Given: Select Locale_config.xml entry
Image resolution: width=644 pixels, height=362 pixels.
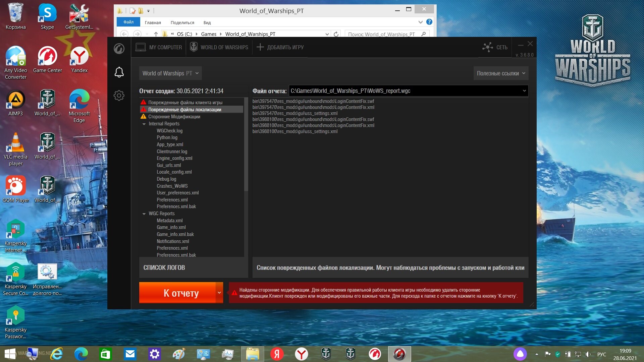Looking at the screenshot, I should (174, 172).
